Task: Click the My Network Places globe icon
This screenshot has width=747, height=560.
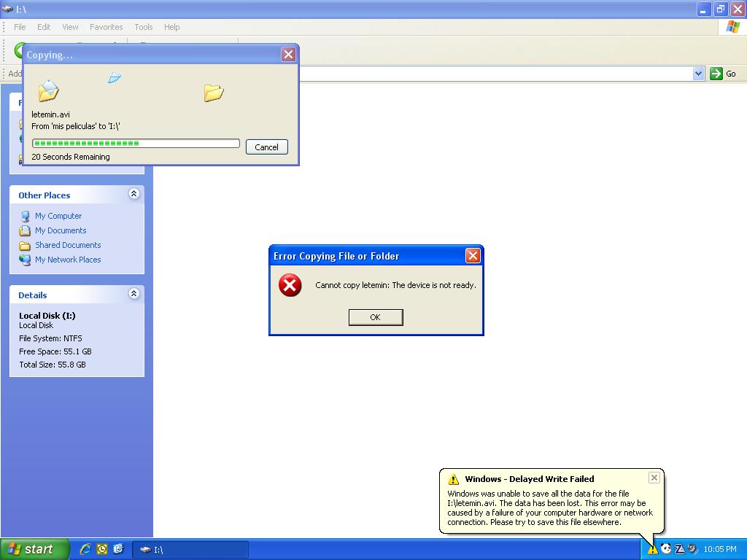Action: pos(25,260)
